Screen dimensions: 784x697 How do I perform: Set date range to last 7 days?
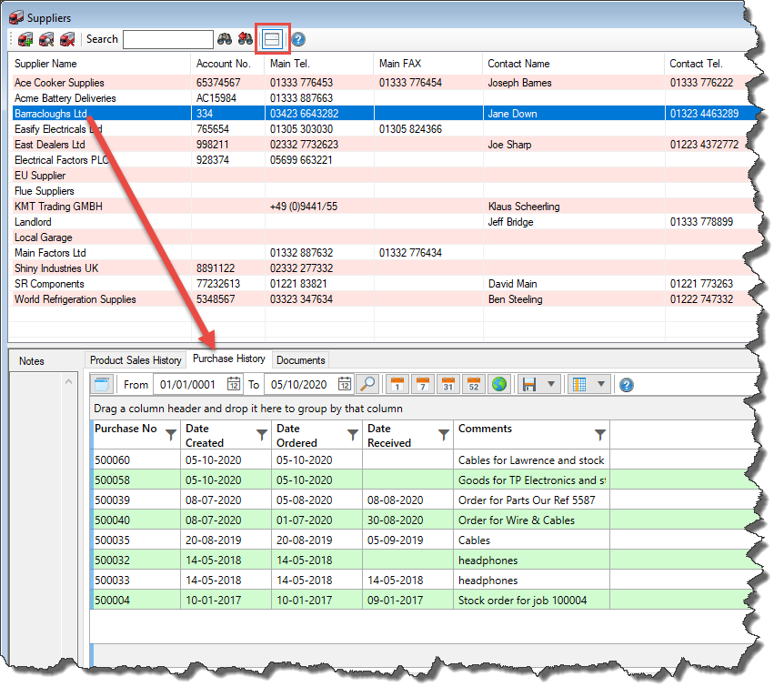pyautogui.click(x=422, y=384)
